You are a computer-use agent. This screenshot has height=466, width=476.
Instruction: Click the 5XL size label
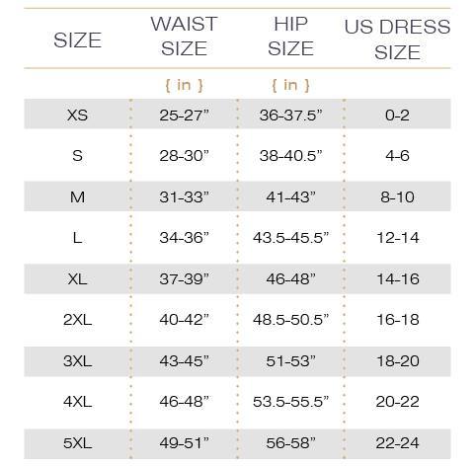[x=77, y=442]
